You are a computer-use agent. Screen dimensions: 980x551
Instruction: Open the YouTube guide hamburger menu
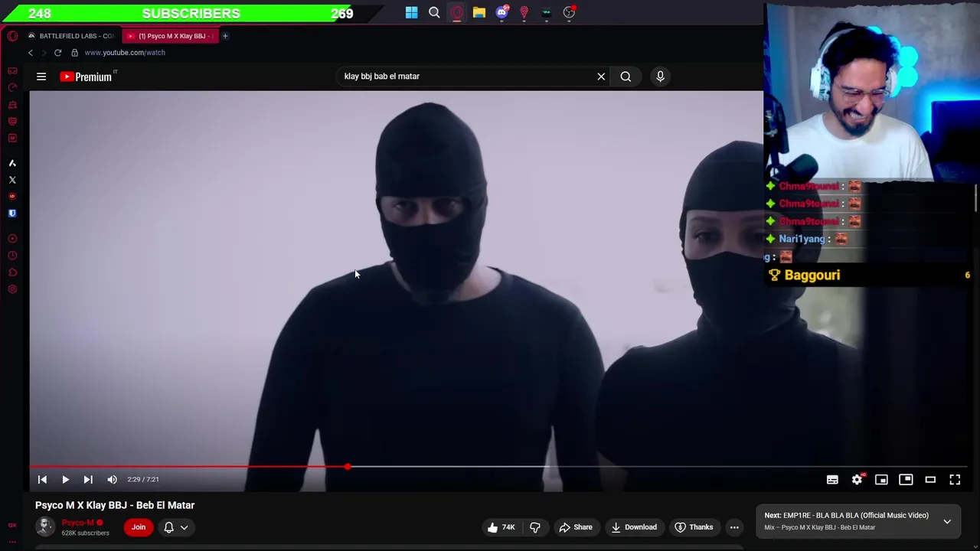41,77
